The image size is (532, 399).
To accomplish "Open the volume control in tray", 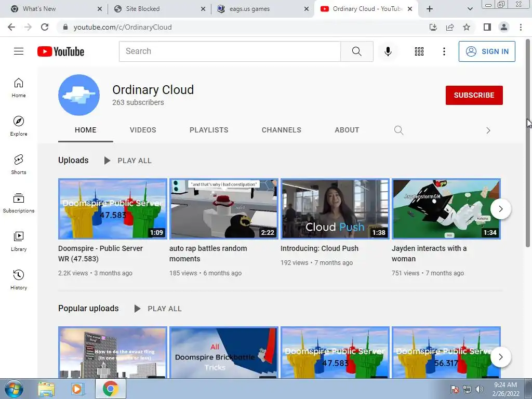I will pyautogui.click(x=480, y=389).
